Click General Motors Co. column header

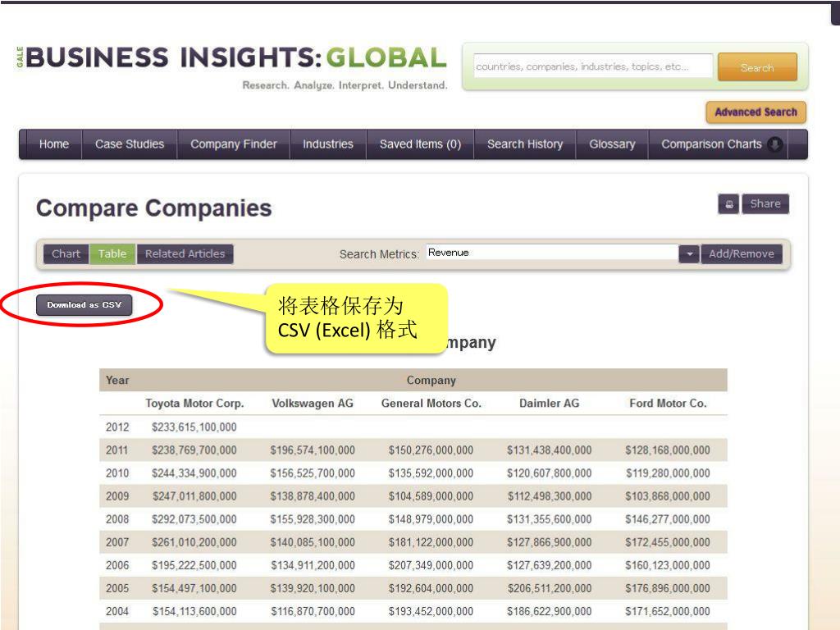[431, 404]
